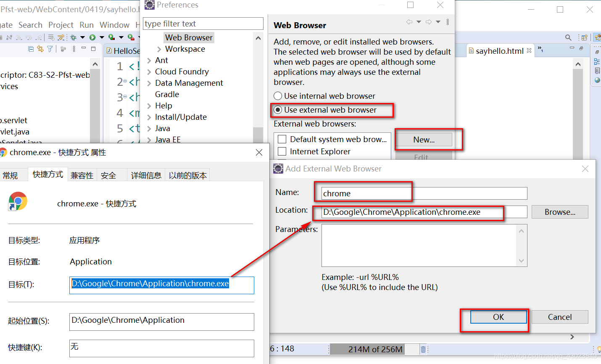Click OK in Add External Web Browser

(498, 317)
